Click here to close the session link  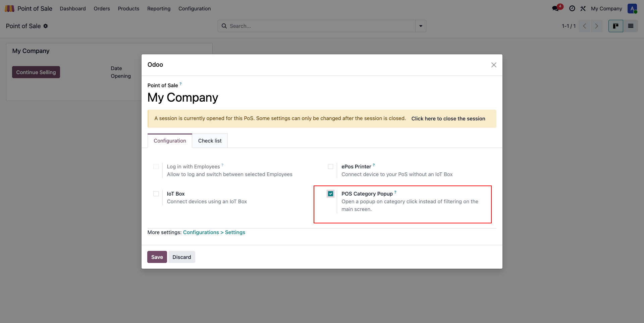[448, 118]
